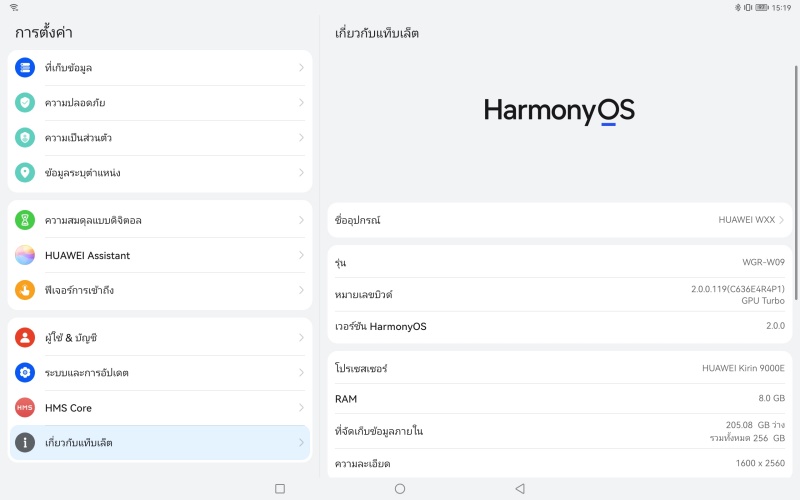Tap the circle home navigation button
Screen dimensions: 800x500
pyautogui.click(x=400, y=489)
